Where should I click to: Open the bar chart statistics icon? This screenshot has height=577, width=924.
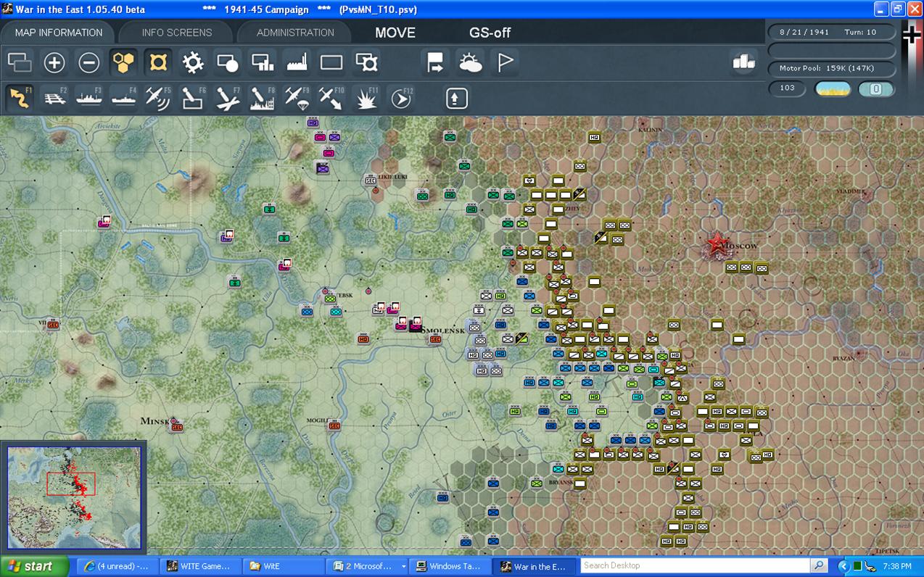click(x=743, y=62)
